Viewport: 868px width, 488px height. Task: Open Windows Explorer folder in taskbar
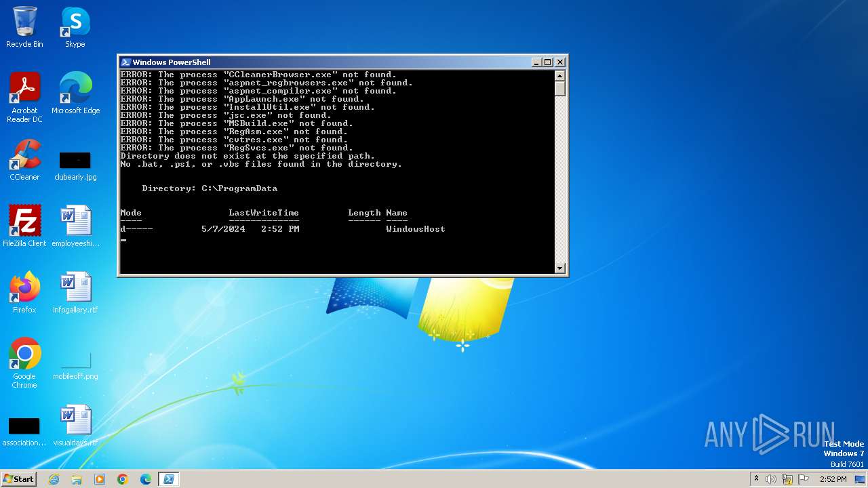[x=77, y=479]
